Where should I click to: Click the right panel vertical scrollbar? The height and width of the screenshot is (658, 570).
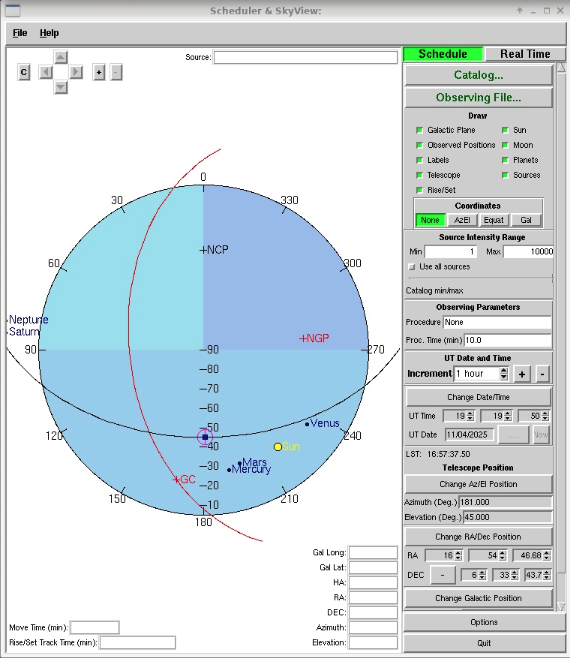click(561, 336)
